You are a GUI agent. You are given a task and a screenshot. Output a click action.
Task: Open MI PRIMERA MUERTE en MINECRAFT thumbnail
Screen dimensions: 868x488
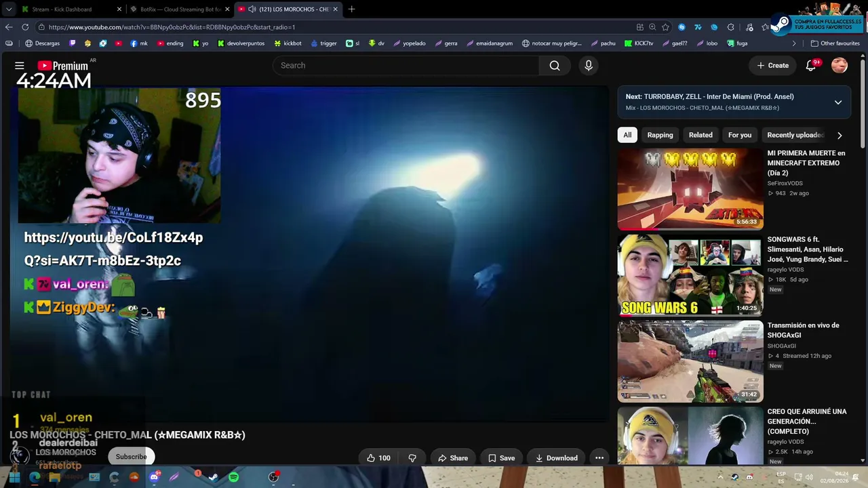tap(690, 189)
